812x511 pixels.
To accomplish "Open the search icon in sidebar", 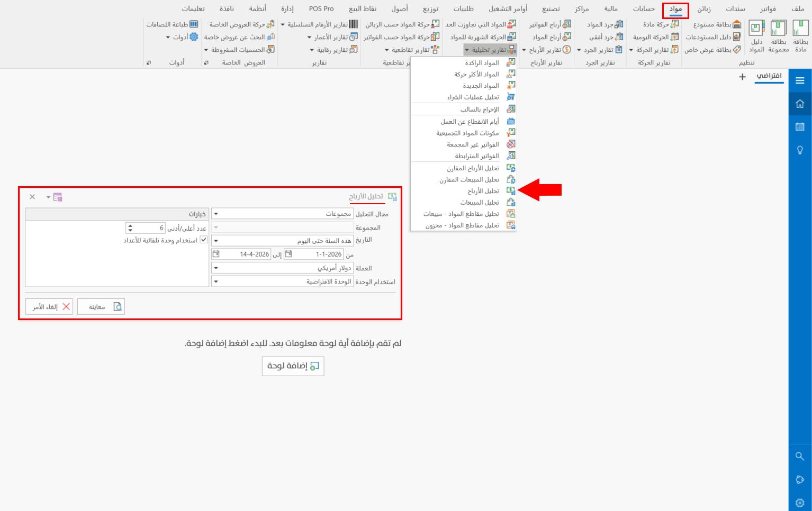I will pyautogui.click(x=800, y=456).
